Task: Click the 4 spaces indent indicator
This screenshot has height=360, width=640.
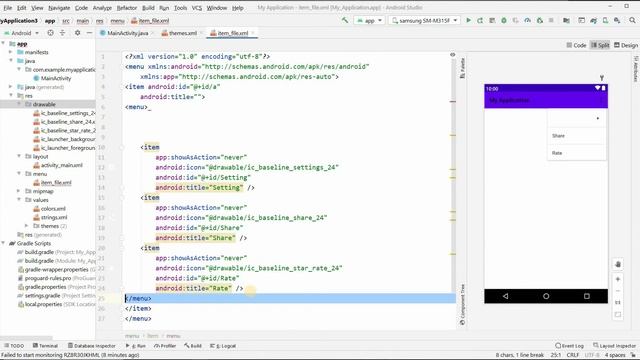Action: (x=615, y=355)
